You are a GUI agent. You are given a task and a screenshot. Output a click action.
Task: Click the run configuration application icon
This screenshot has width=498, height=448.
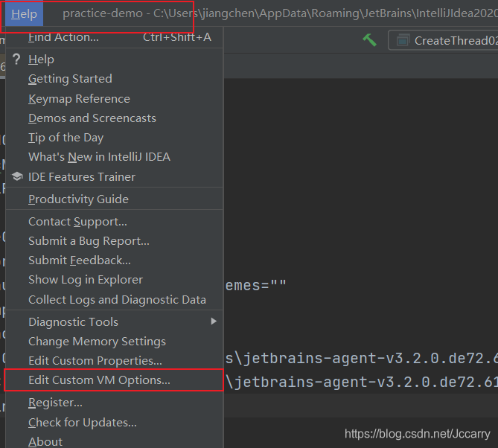click(403, 40)
